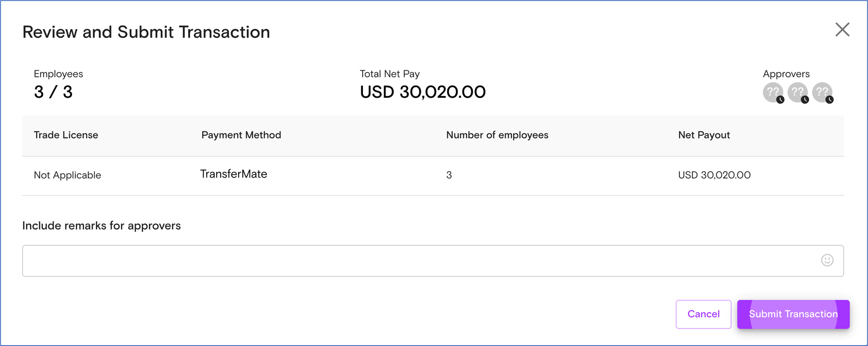Click the pending clock badge on the first approver
Screen dimensions: 868x346
point(780,100)
